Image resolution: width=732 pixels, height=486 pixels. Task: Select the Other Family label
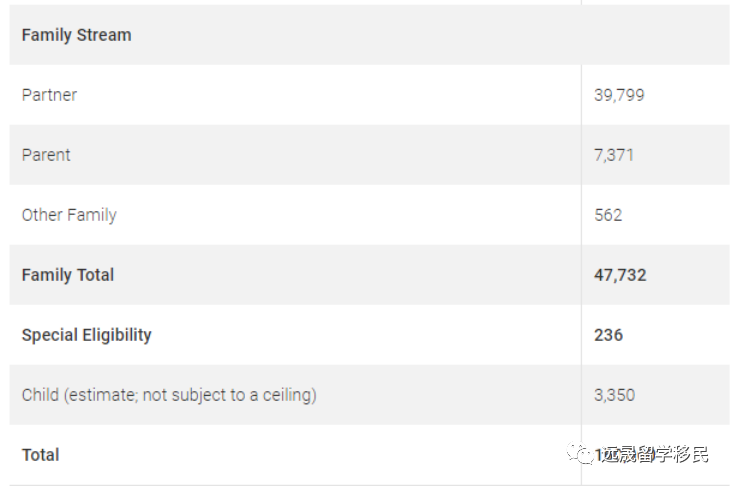pyautogui.click(x=69, y=215)
